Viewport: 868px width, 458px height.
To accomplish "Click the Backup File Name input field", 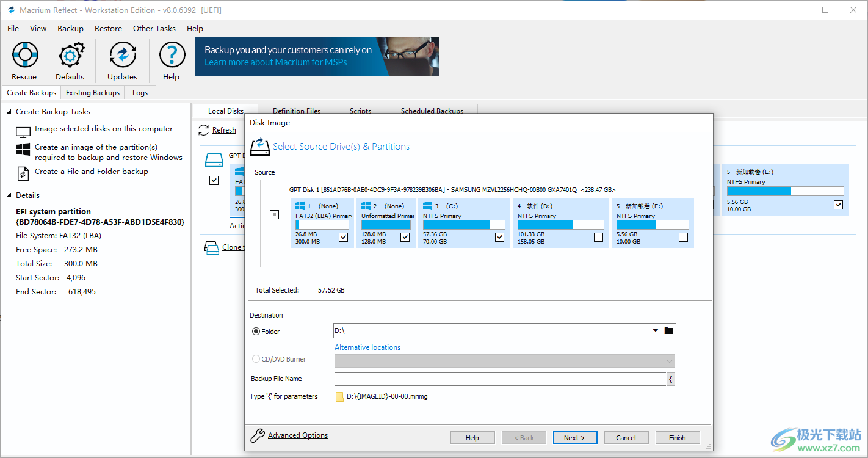I will pos(500,379).
